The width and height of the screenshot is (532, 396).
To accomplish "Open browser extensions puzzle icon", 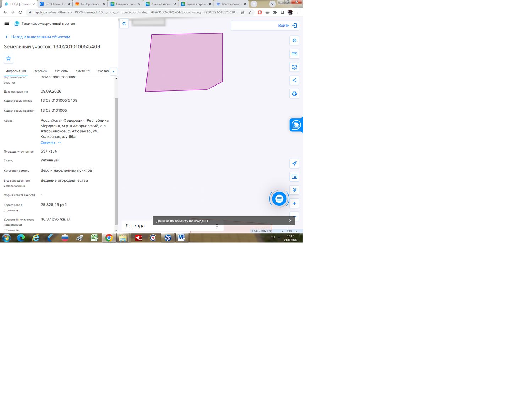I will [275, 12].
